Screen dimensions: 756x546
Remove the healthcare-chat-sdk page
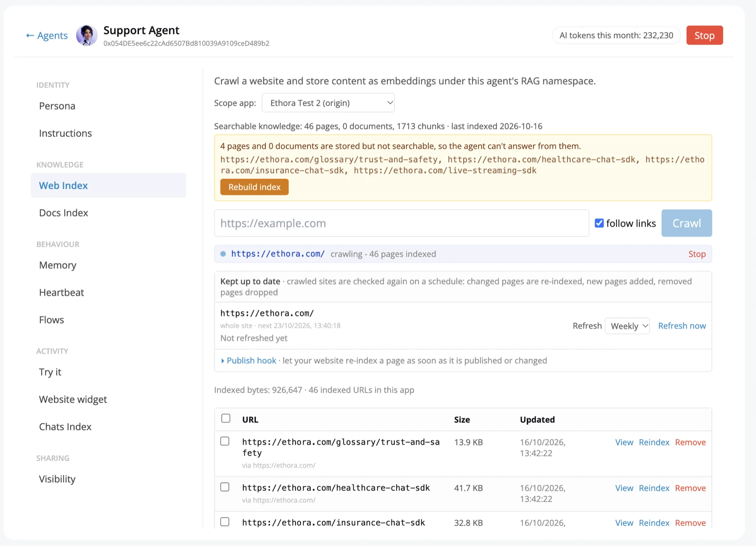click(690, 488)
